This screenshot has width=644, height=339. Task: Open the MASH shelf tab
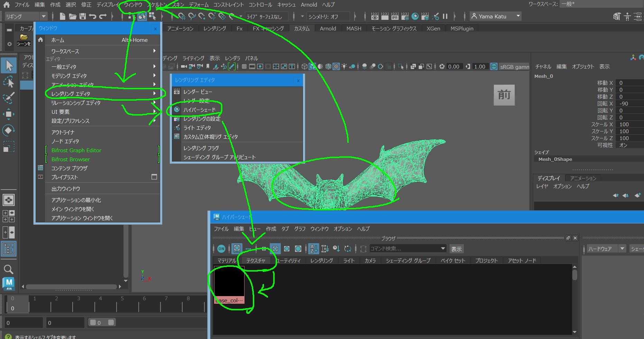(354, 29)
